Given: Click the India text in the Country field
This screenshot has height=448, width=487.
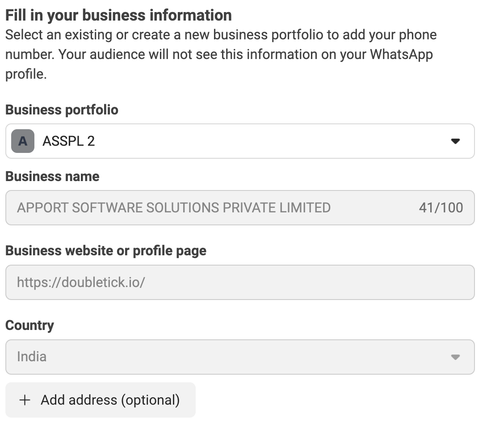Looking at the screenshot, I should 32,357.
